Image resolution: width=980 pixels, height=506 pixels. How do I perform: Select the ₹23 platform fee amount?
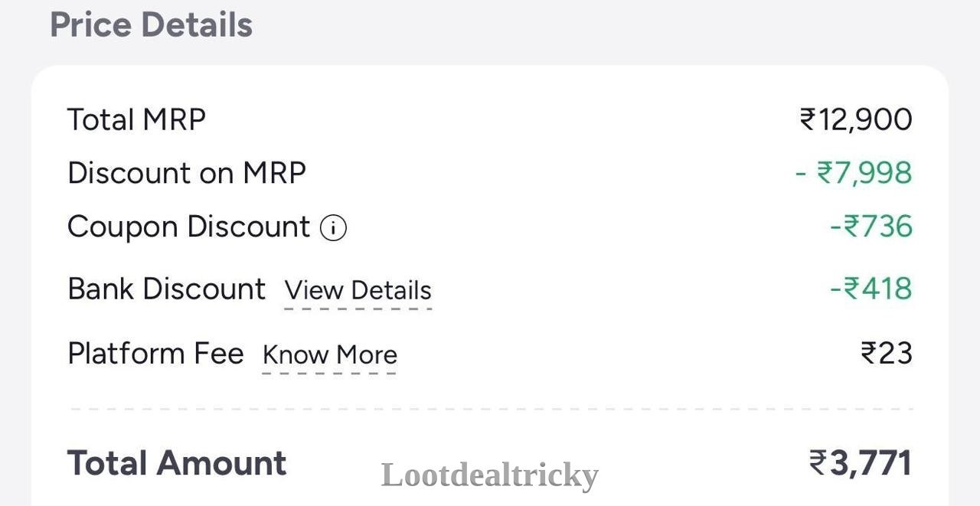(x=887, y=354)
